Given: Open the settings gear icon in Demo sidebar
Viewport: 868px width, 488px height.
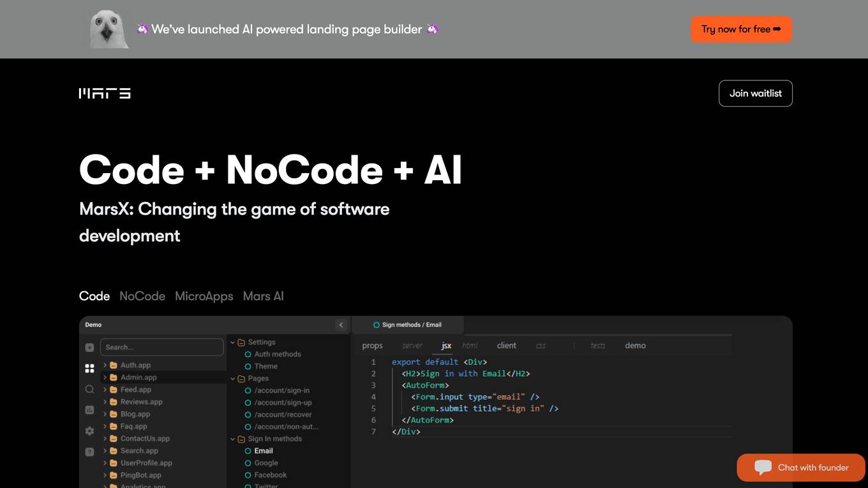Looking at the screenshot, I should pos(89,431).
